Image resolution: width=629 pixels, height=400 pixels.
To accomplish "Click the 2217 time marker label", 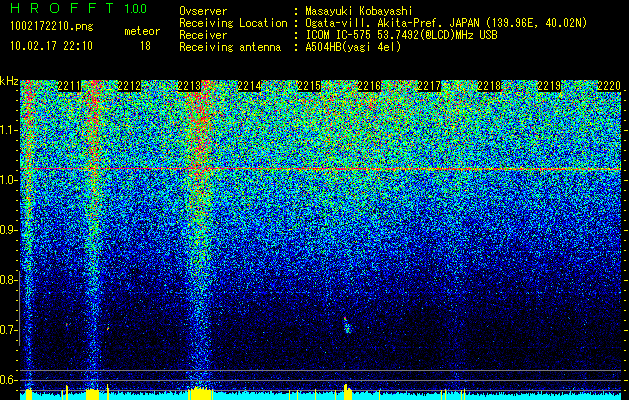I will (x=429, y=86).
